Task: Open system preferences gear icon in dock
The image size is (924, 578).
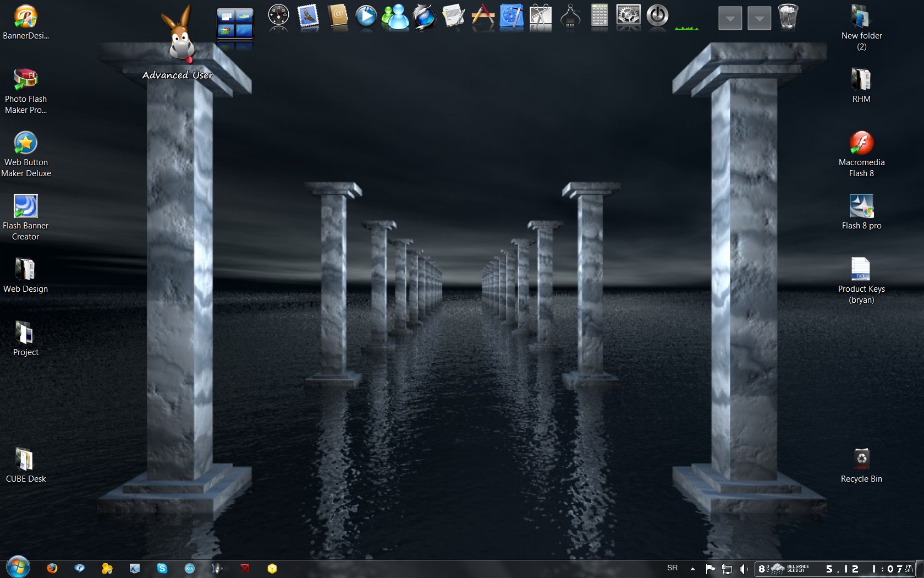Action: pos(628,17)
